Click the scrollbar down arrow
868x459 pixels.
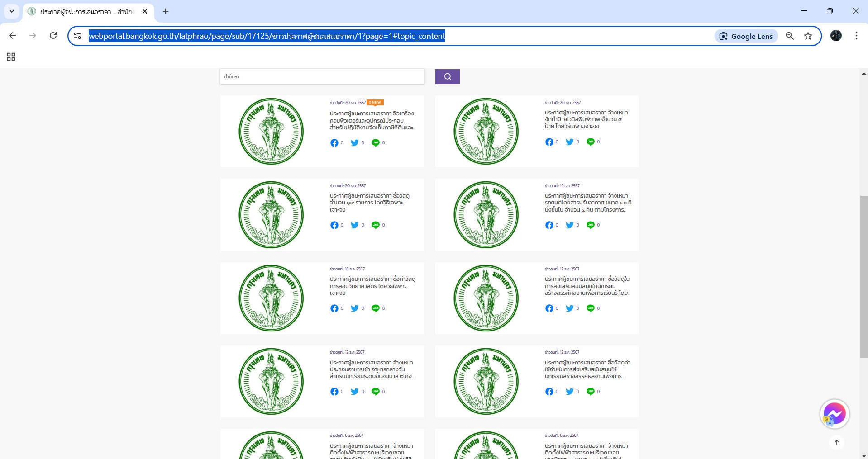(x=864, y=455)
